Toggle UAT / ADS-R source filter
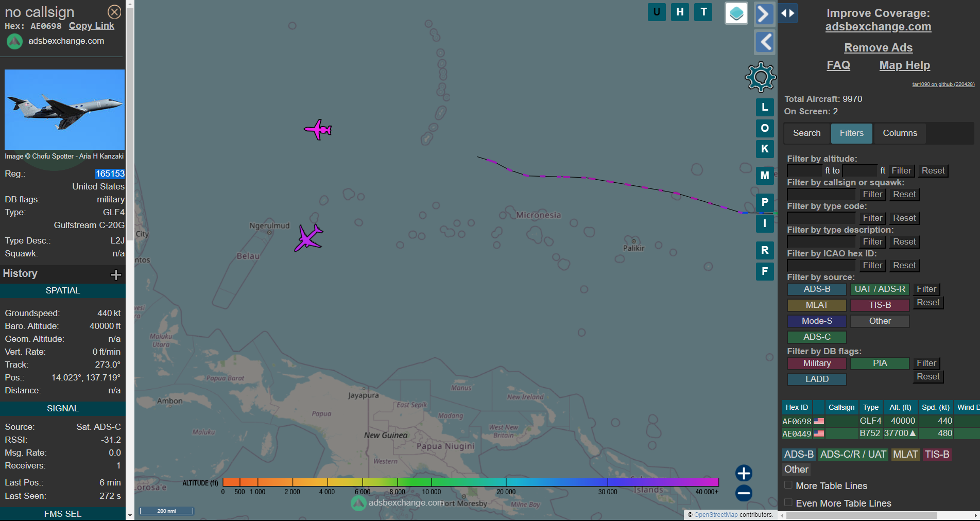 [x=880, y=289]
